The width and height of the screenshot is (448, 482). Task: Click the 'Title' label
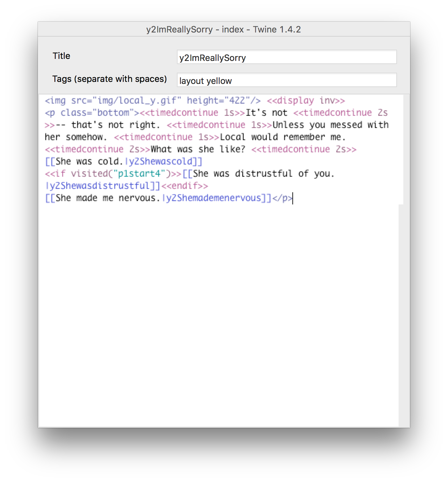click(61, 56)
